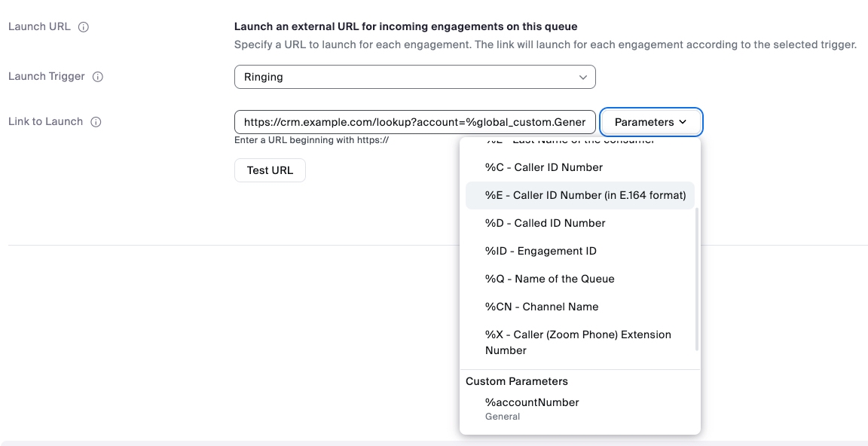868x446 pixels.
Task: Choose %X Caller Zoom Phone Extension Number
Action: (x=578, y=342)
